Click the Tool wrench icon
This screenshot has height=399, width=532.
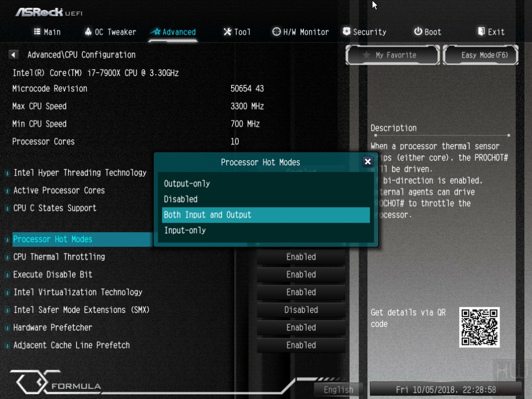pos(228,31)
